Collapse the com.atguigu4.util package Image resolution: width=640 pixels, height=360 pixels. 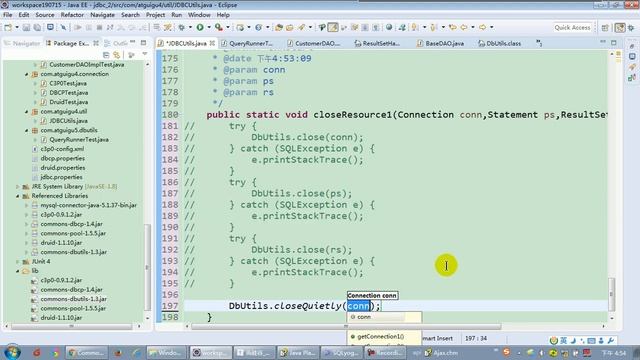point(27,111)
